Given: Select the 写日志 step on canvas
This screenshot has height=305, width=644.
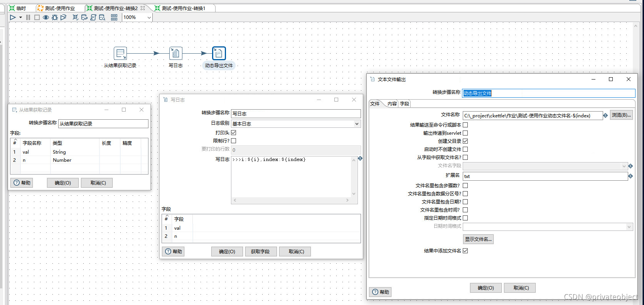Looking at the screenshot, I should (176, 53).
